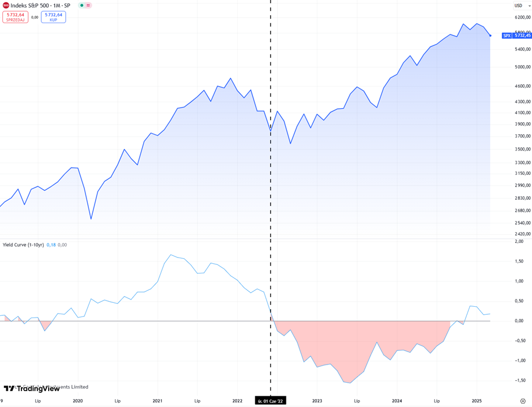Click the KUP buy button
Image resolution: width=532 pixels, height=407 pixels.
pyautogui.click(x=53, y=17)
